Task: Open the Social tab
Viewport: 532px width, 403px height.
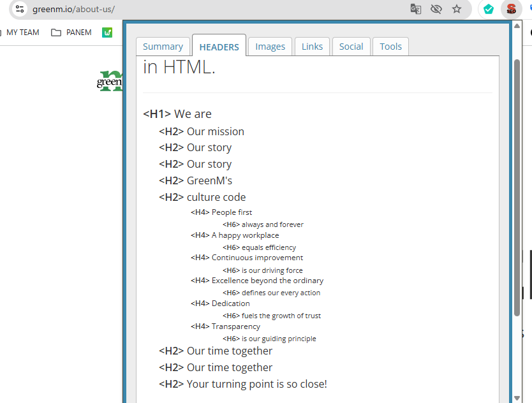Action: click(x=351, y=47)
